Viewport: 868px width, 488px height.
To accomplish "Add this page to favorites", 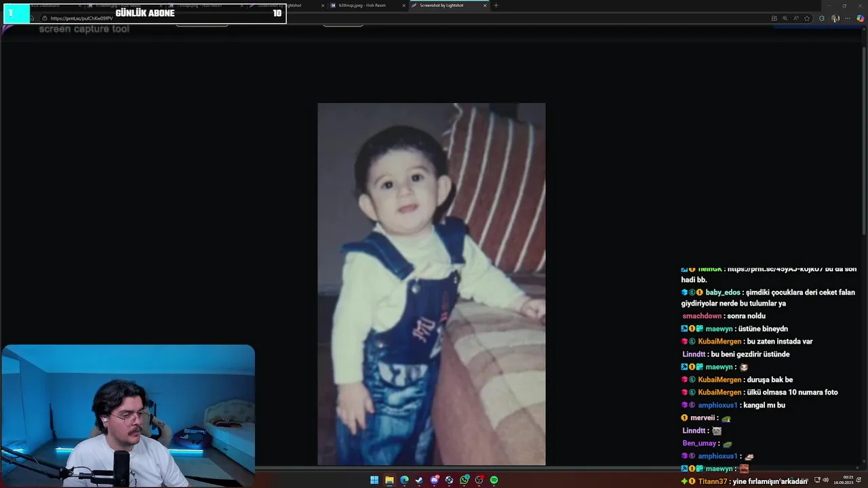I will click(807, 18).
